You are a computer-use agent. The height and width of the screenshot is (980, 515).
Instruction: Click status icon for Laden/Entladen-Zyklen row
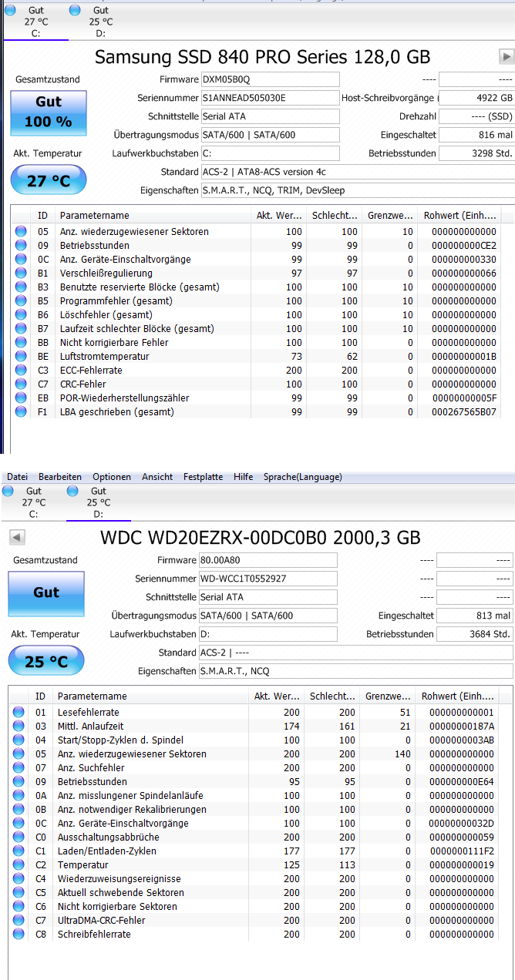(19, 851)
